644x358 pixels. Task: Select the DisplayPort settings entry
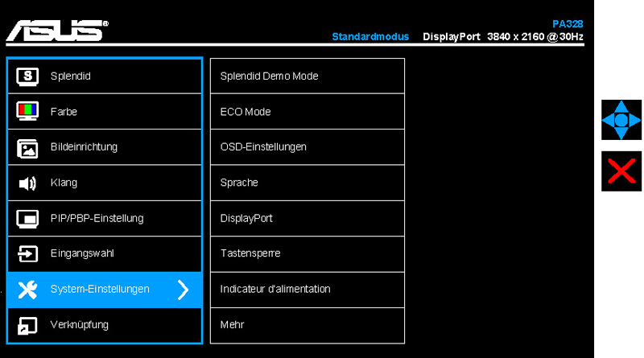[x=308, y=218]
